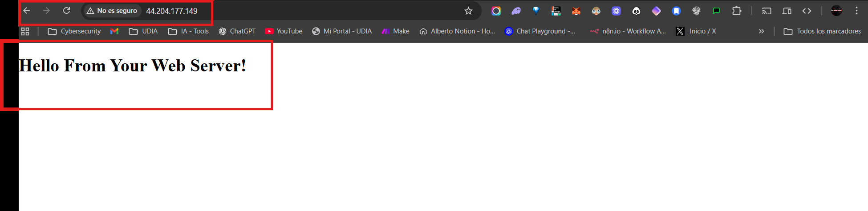
Task: Open the Extensions puzzle piece menu
Action: pos(737,11)
